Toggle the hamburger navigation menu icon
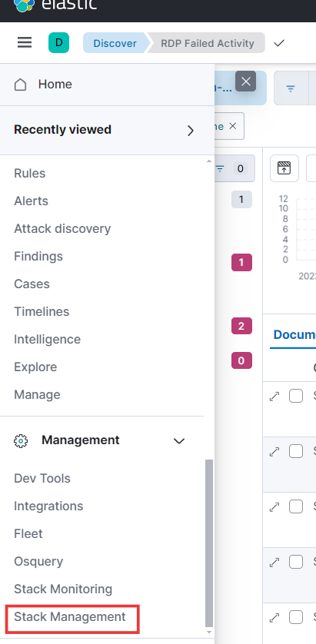 (25, 43)
